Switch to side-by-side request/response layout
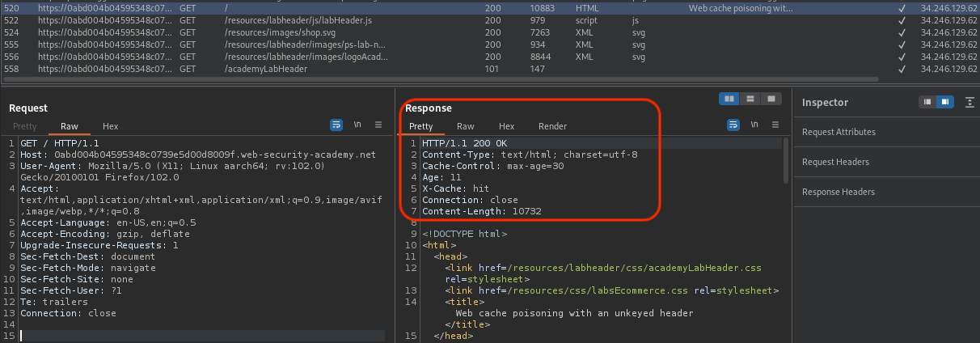The width and height of the screenshot is (980, 343). click(729, 99)
